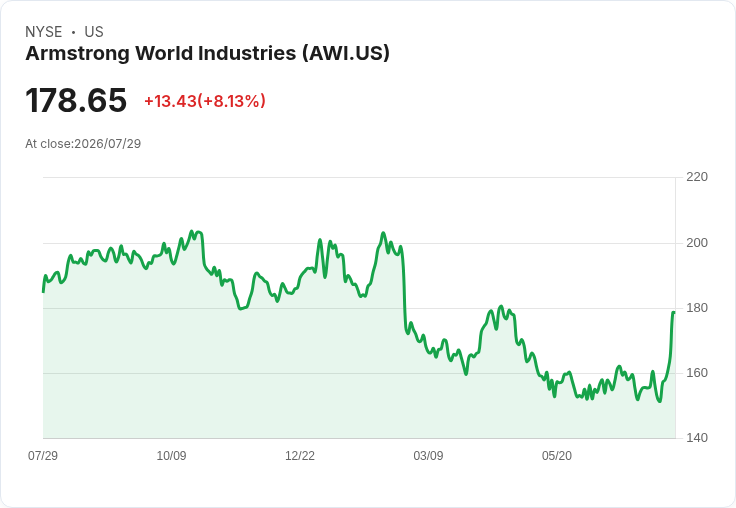The width and height of the screenshot is (736, 508).
Task: Click the +13.43(+8.13%) price change
Action: point(205,101)
